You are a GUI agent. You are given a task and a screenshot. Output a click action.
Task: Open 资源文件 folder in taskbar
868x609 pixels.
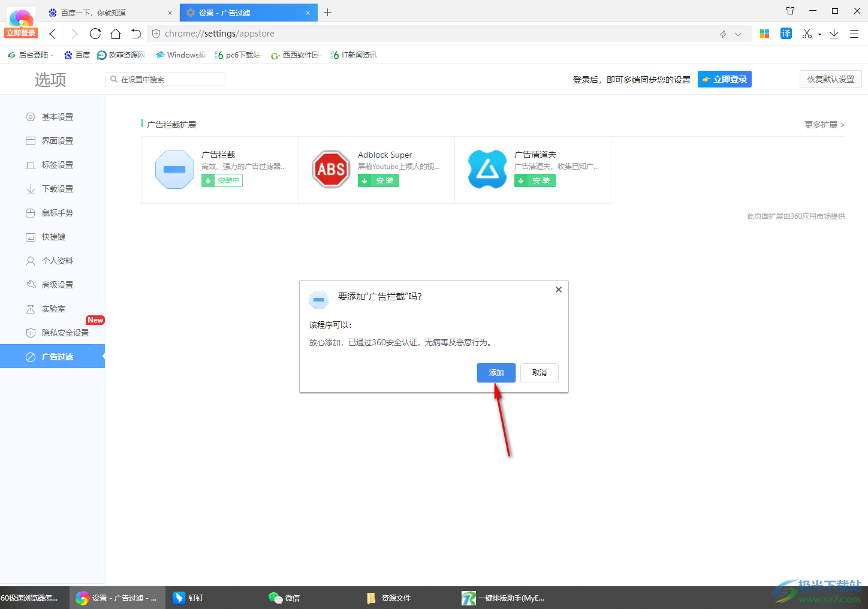(388, 598)
